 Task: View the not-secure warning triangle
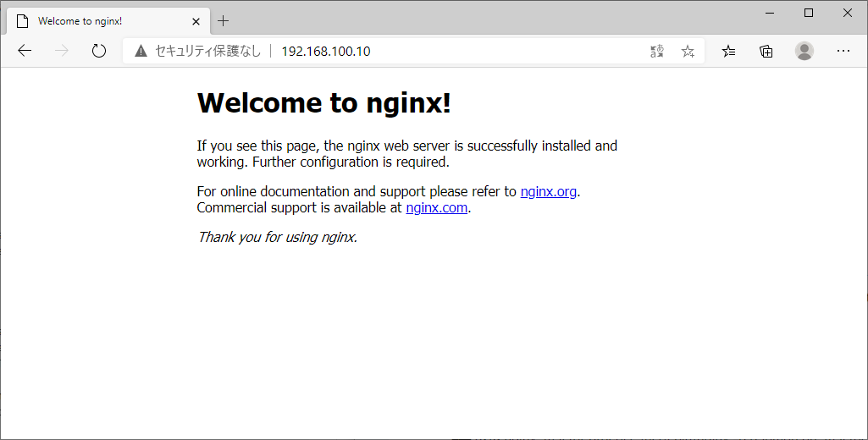(141, 51)
